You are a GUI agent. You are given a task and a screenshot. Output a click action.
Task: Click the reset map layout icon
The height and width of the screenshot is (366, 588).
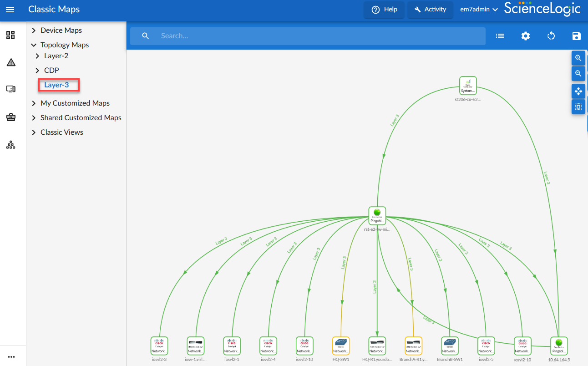tap(551, 36)
